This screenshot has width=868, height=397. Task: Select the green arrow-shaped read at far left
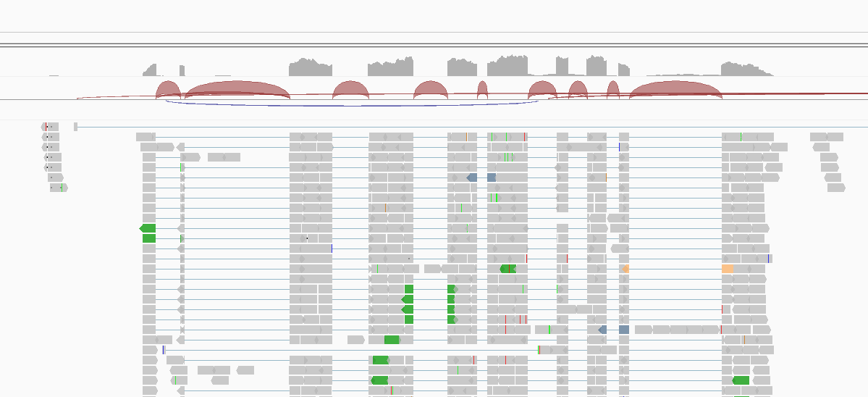tap(148, 228)
